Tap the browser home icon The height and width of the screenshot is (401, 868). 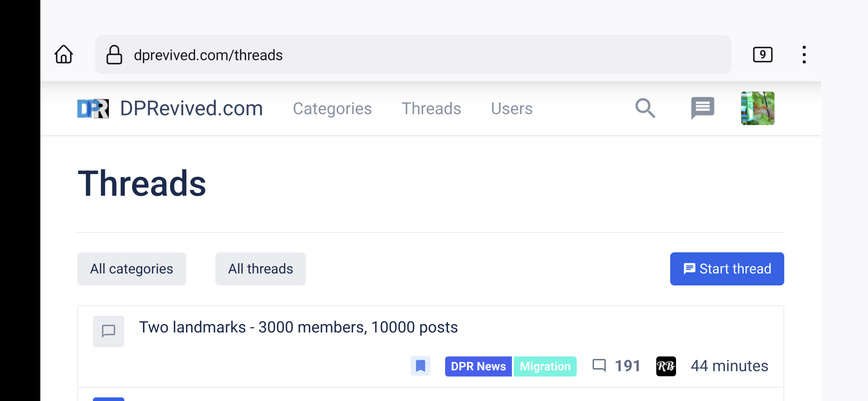pos(64,54)
